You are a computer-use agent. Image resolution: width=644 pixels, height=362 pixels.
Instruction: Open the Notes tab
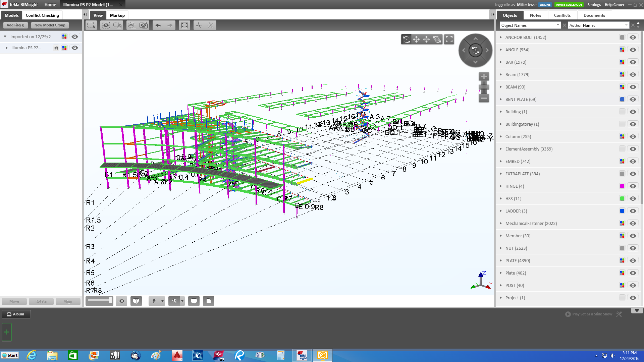pyautogui.click(x=535, y=15)
